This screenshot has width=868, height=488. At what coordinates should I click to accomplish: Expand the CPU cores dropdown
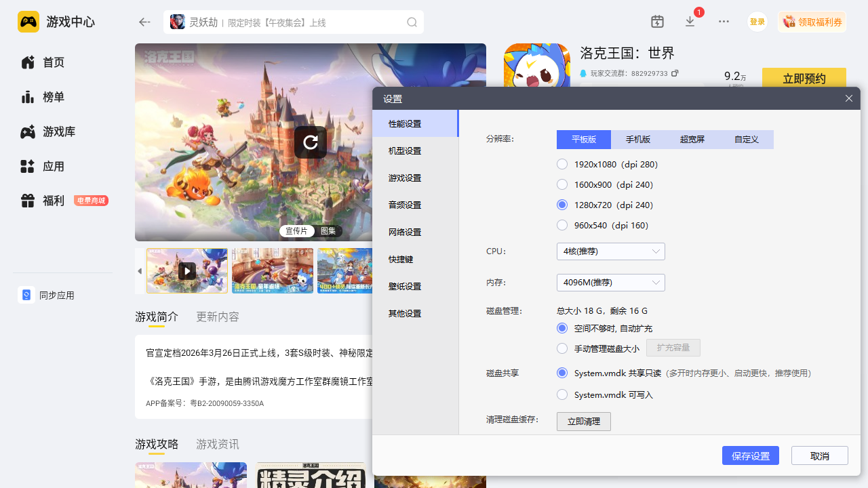point(610,251)
